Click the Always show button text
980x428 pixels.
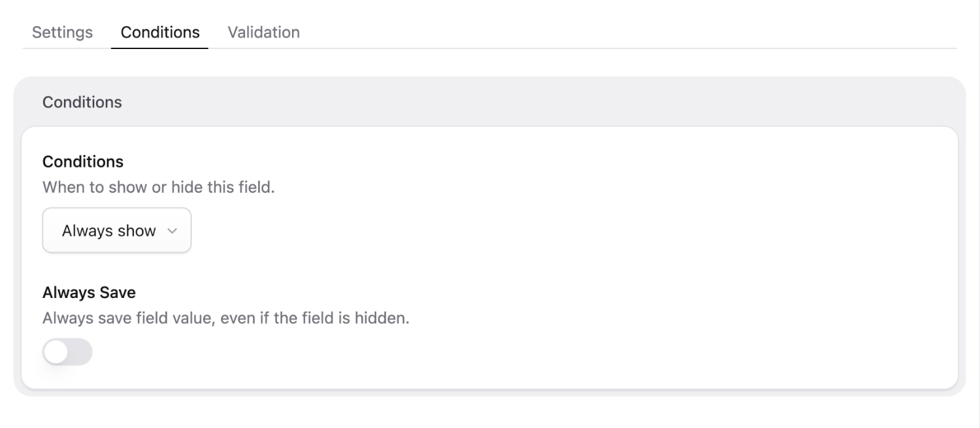[108, 230]
